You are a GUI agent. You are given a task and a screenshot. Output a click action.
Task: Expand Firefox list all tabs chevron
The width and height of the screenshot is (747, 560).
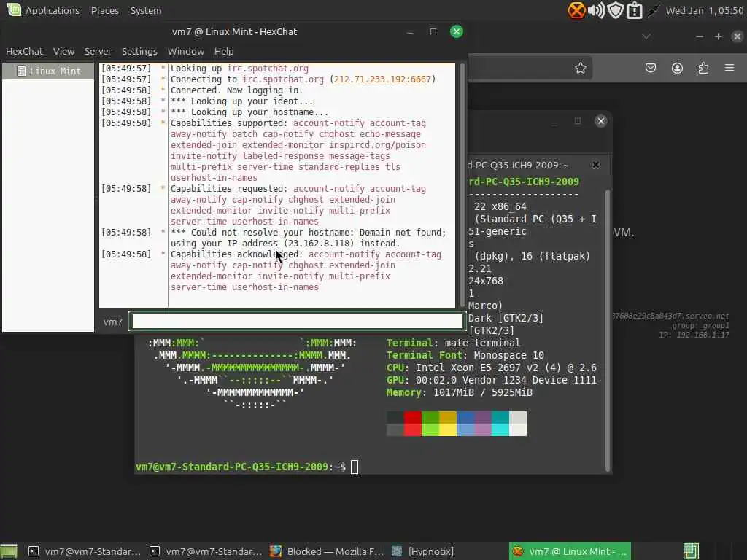[x=646, y=36]
